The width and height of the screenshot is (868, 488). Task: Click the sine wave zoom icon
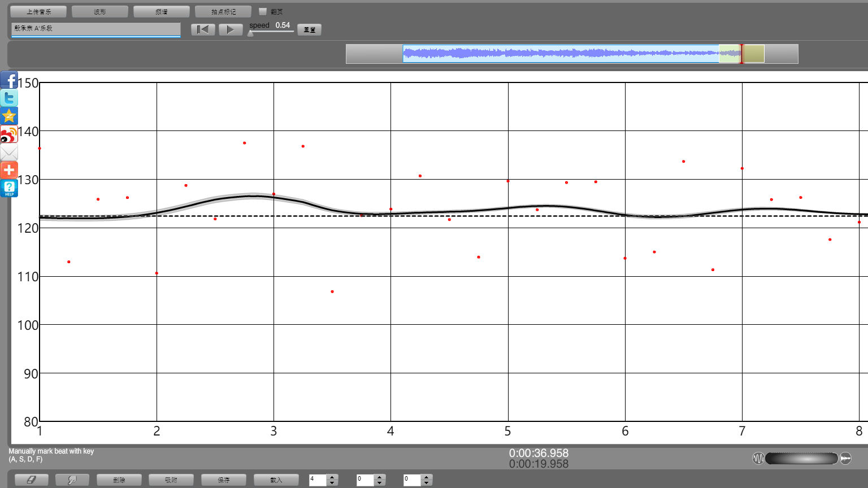(758, 458)
